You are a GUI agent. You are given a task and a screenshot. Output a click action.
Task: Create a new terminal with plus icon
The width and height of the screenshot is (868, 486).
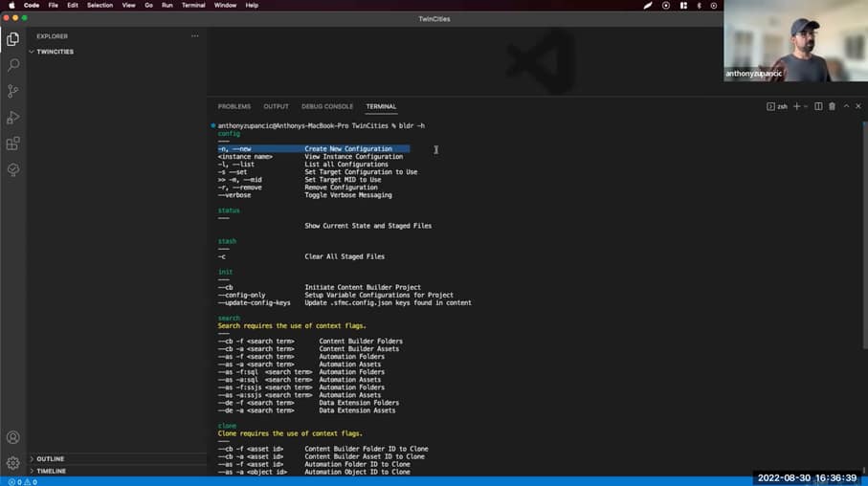click(796, 106)
